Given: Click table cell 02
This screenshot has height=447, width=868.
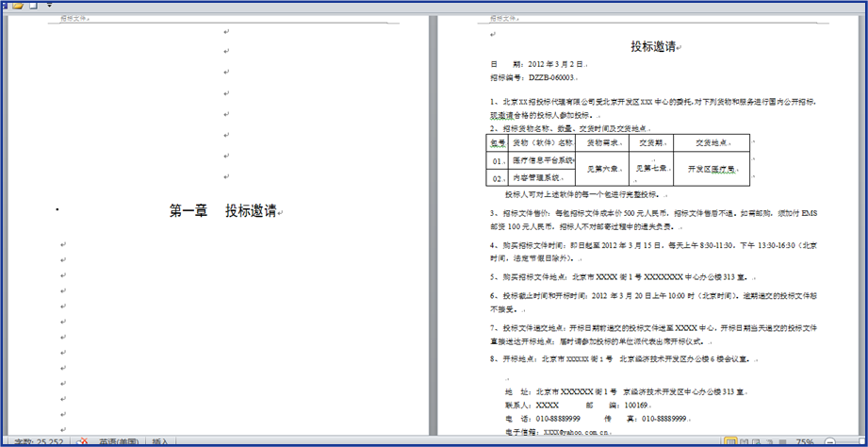Looking at the screenshot, I should [497, 179].
